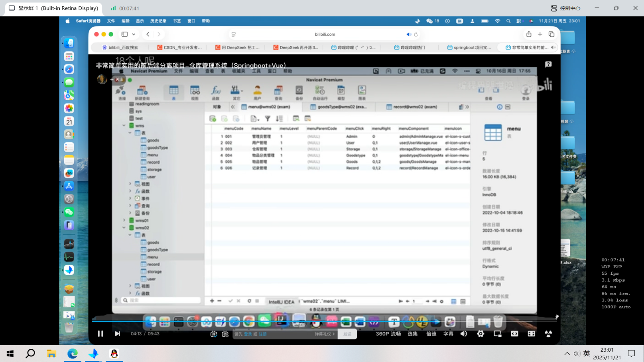
Task: Show hidden icons in Windows tray
Action: coord(567,354)
